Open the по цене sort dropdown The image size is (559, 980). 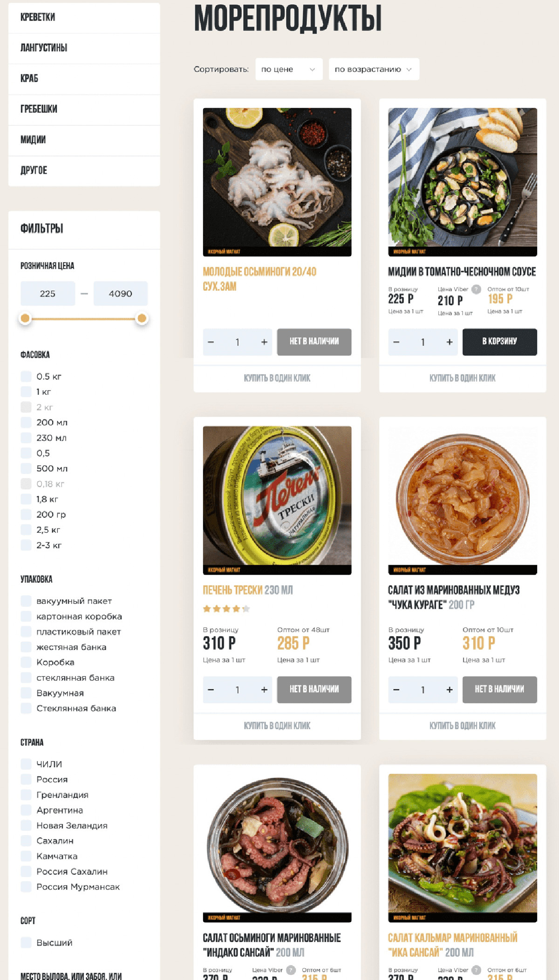pos(289,69)
